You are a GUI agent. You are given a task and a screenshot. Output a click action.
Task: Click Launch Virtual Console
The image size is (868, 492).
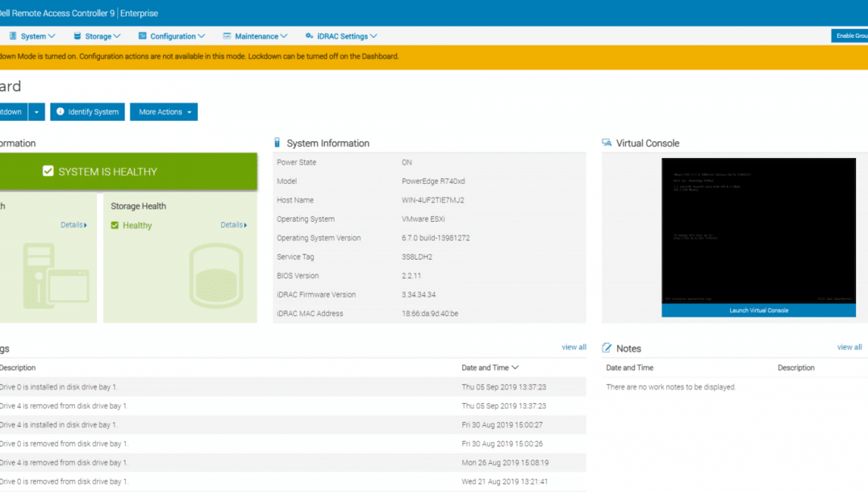point(758,310)
